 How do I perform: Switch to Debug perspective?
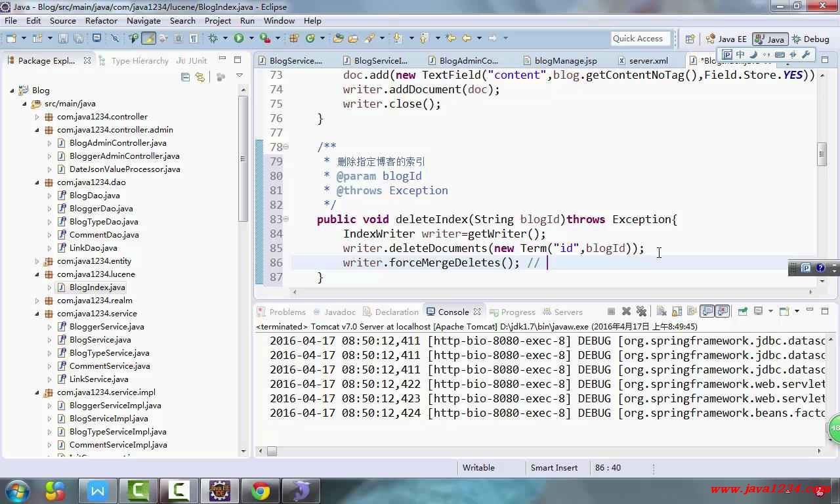pyautogui.click(x=810, y=39)
